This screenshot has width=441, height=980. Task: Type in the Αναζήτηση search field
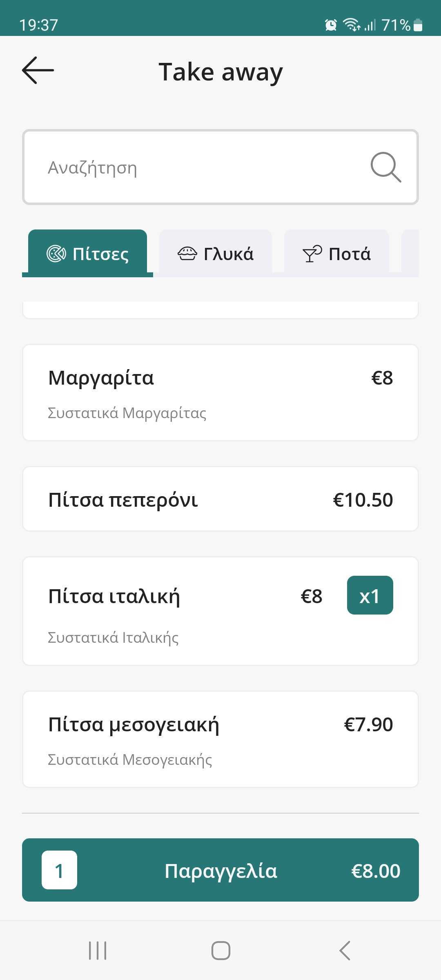point(196,167)
